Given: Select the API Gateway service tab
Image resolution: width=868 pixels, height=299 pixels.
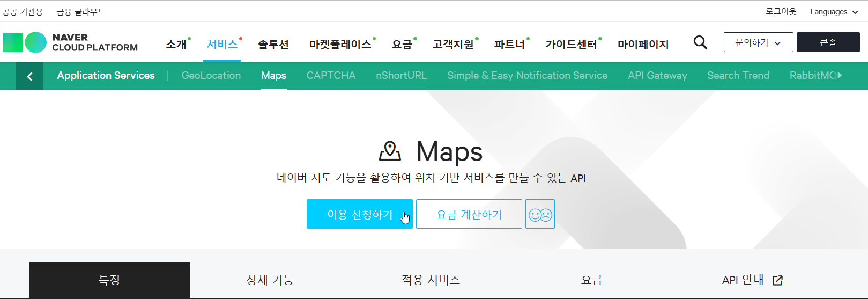Looking at the screenshot, I should click(657, 76).
